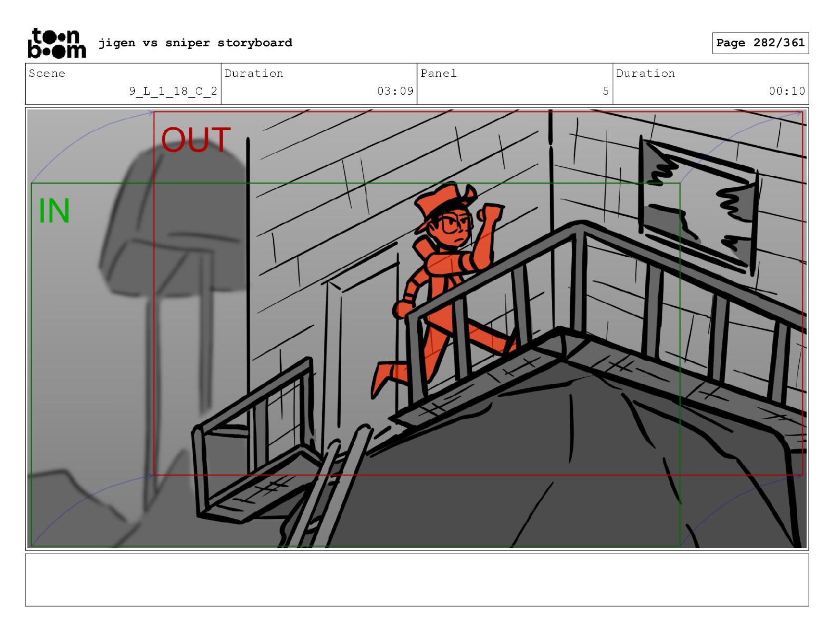Click the green "IN" camera frame label
The width and height of the screenshot is (834, 644).
54,212
